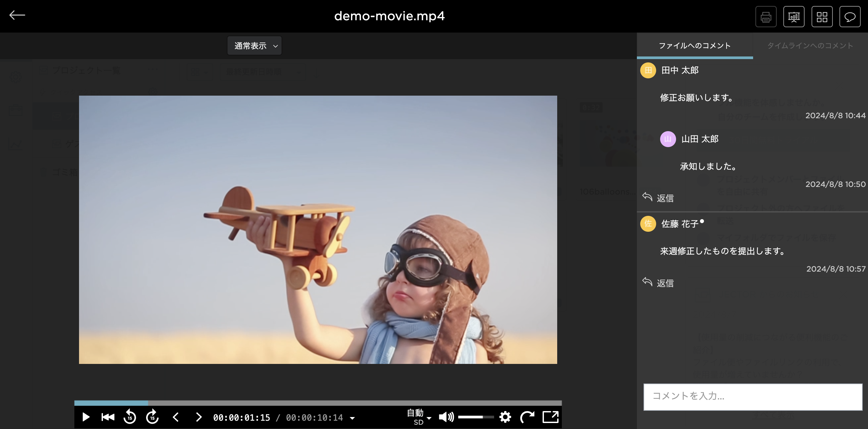Toggle loop playback arrow icon
Screen dimensions: 868x429
(x=527, y=417)
